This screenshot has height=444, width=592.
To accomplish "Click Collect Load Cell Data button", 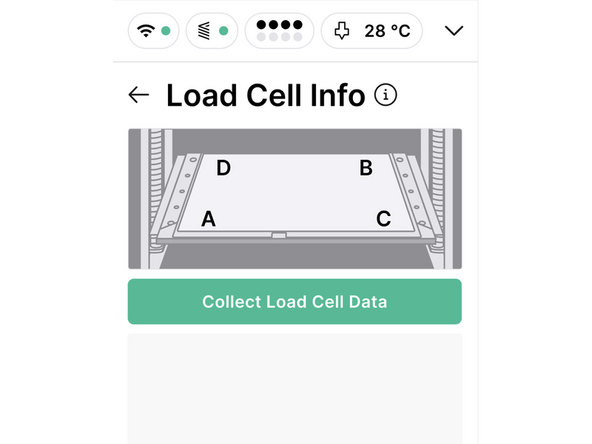I will pos(294,302).
